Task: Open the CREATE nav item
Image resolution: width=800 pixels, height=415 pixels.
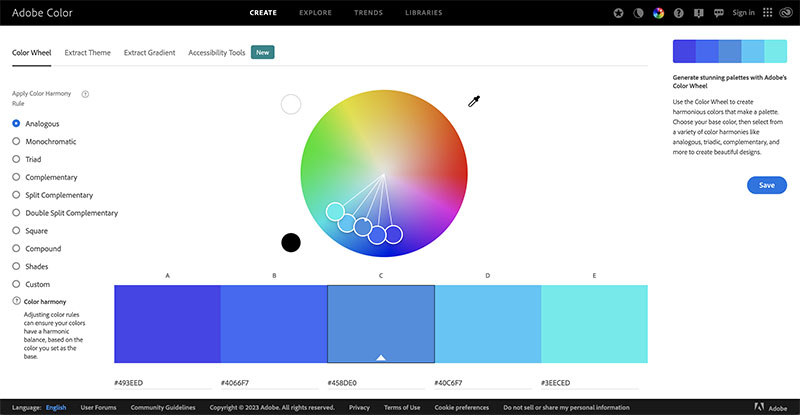Action: [263, 13]
